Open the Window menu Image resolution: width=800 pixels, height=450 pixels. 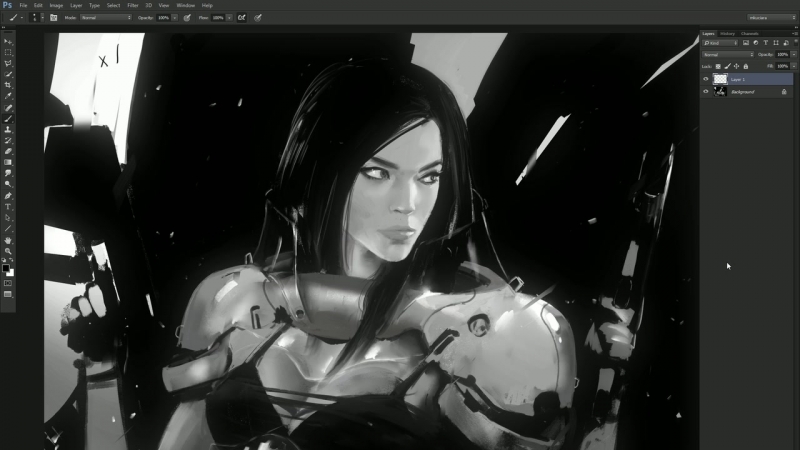point(185,5)
